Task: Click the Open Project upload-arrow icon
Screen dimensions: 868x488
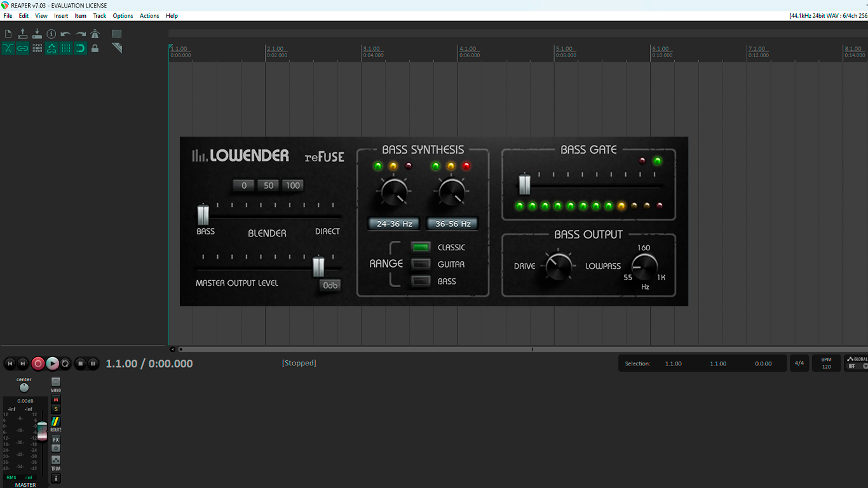Action: pyautogui.click(x=23, y=34)
